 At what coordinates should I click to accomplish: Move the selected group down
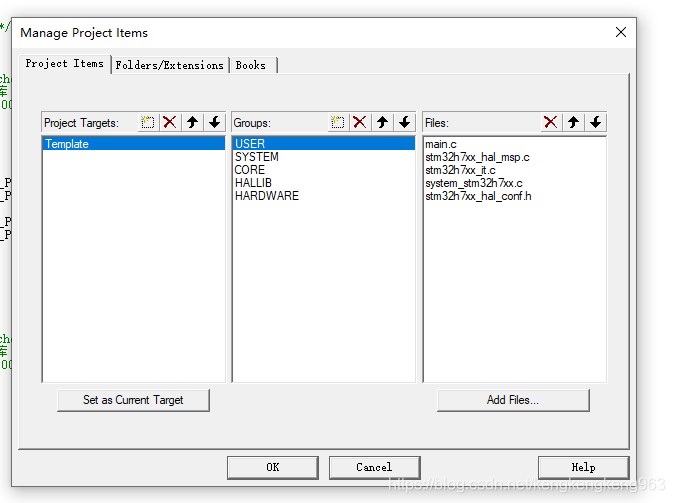[404, 122]
